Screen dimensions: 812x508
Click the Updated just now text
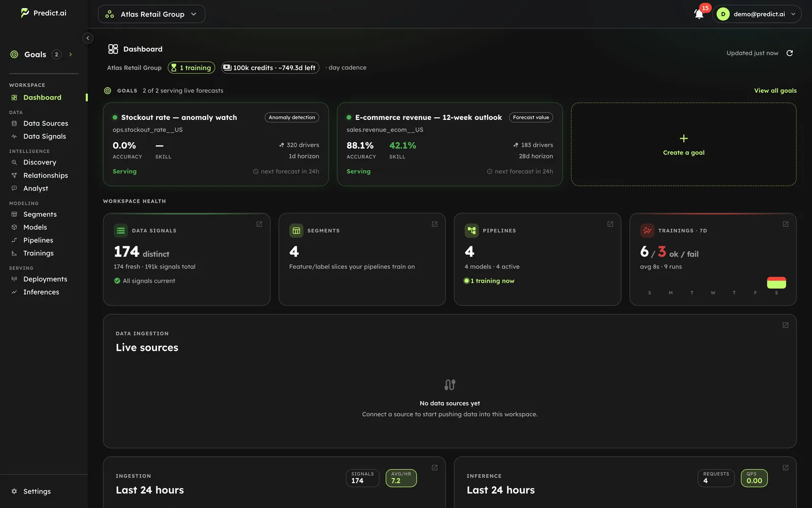(x=752, y=53)
